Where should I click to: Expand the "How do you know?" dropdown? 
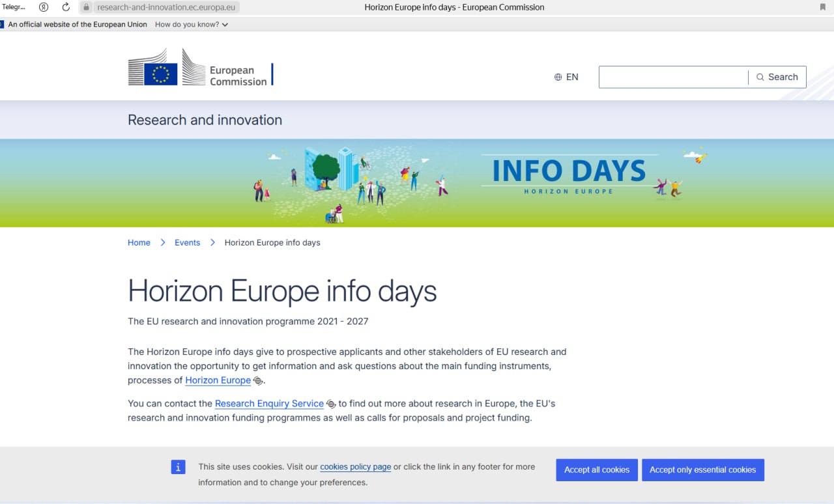click(192, 25)
